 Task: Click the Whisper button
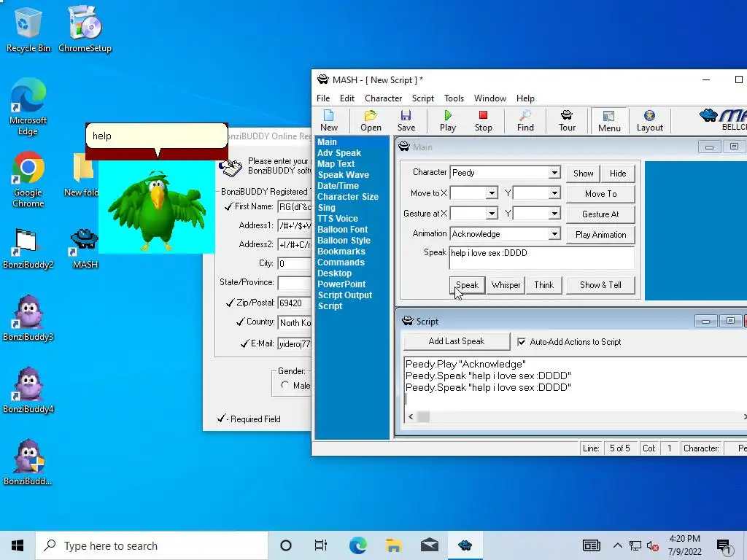coord(506,285)
